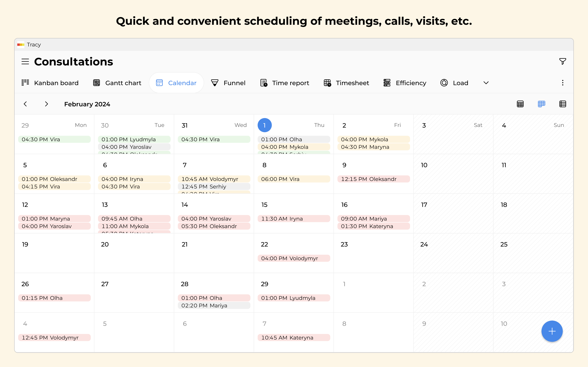
Task: Select the highlighted day 1 Thursday circle
Action: tap(264, 125)
